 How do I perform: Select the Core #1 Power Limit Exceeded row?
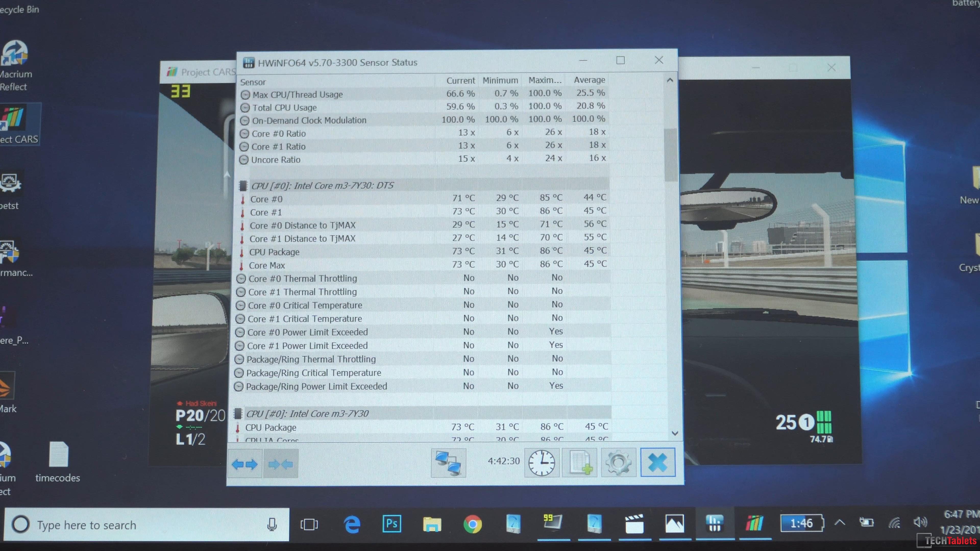(423, 345)
